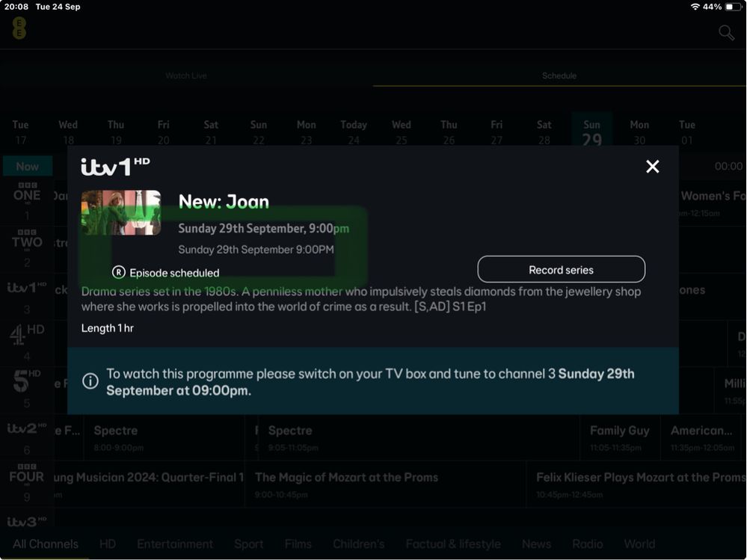The width and height of the screenshot is (747, 560).
Task: Select the Channel 5 HD logo
Action: (27, 382)
